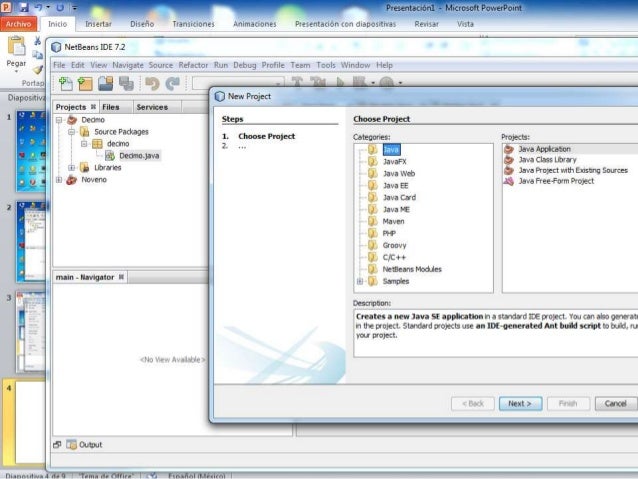Collapse the Decimo project node
Viewport: 638px width, 479px height.
(x=59, y=120)
